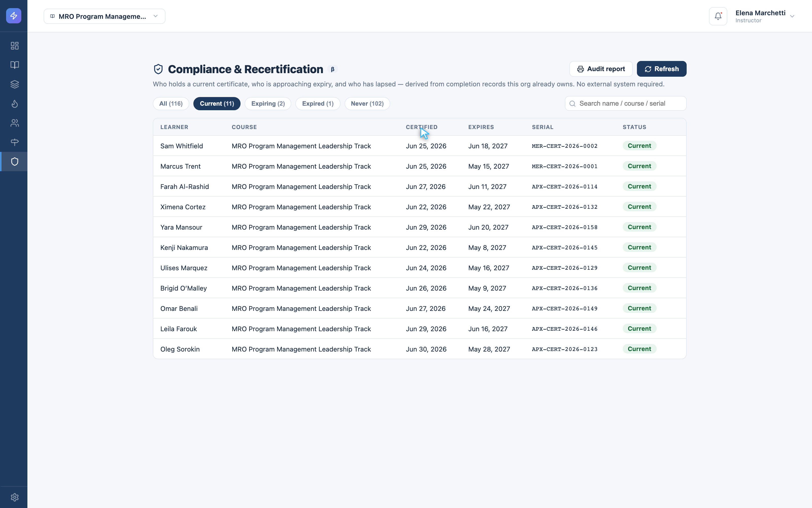Click Omar Benali's expiry date May 24, 2027
Viewport: 812px width, 508px height.
click(489, 308)
